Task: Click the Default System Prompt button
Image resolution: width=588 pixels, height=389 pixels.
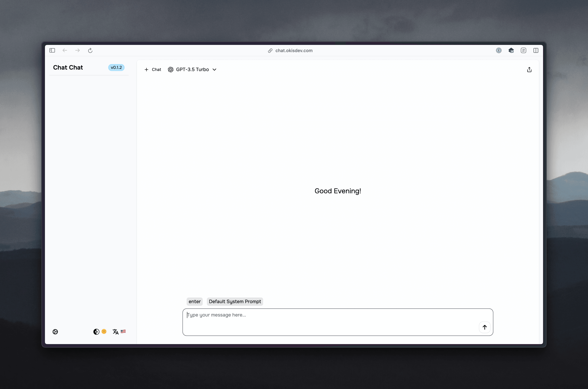Action: coord(234,301)
